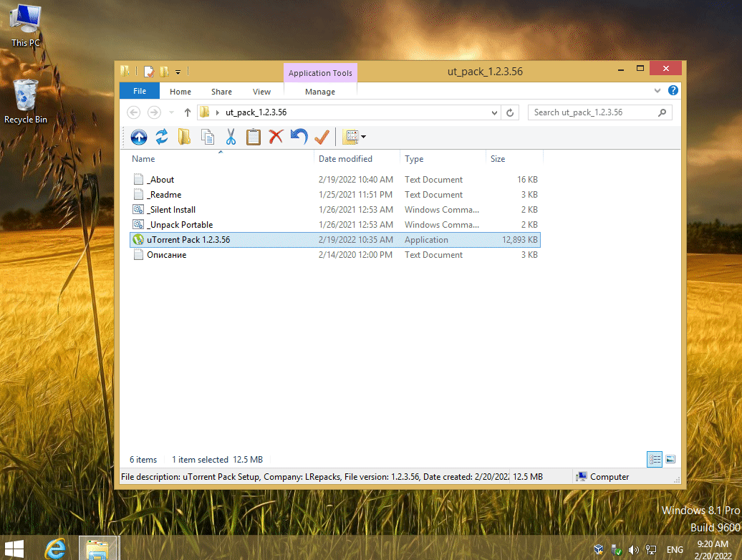Click the folder system icon in the title bar corner
This screenshot has height=560, width=742.
point(125,71)
